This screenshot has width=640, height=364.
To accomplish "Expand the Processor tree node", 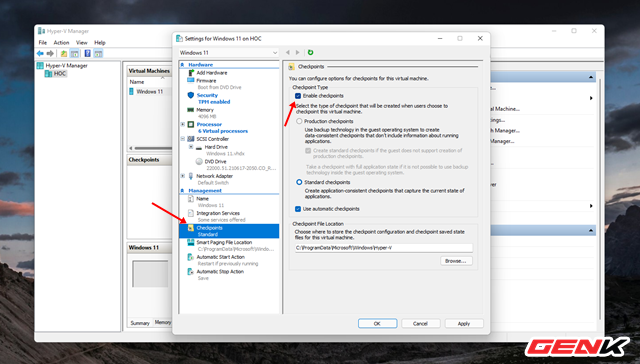I will [x=182, y=124].
